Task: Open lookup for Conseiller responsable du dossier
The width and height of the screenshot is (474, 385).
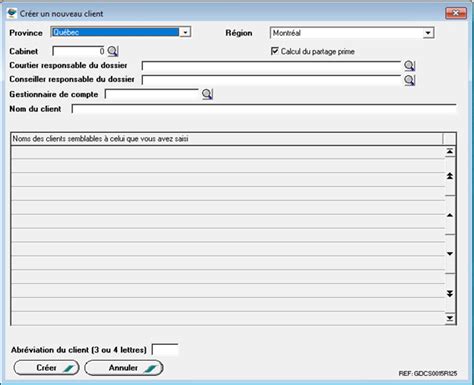Action: [409, 80]
